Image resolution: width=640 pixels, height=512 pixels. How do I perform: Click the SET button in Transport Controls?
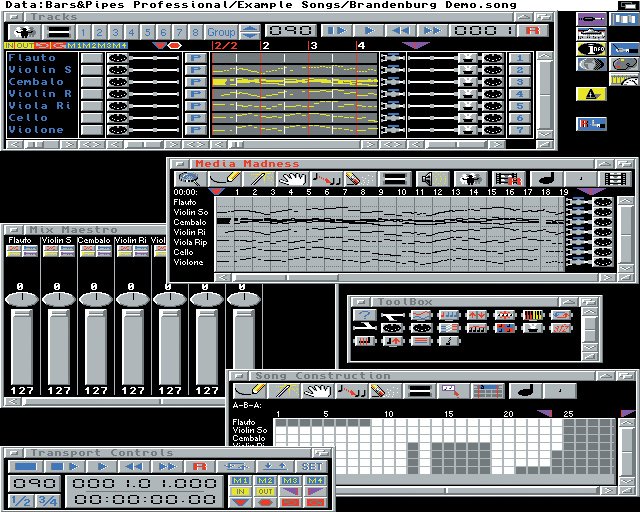[x=312, y=466]
